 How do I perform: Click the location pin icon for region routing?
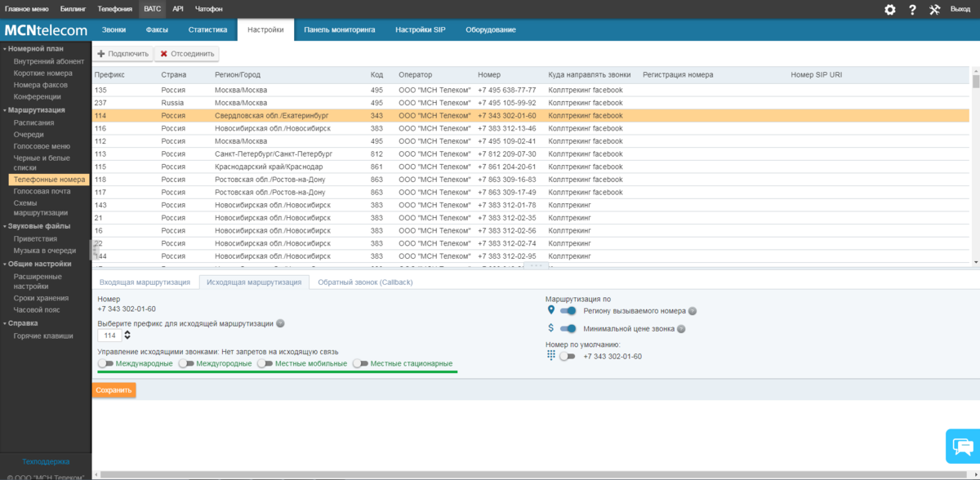click(x=550, y=310)
